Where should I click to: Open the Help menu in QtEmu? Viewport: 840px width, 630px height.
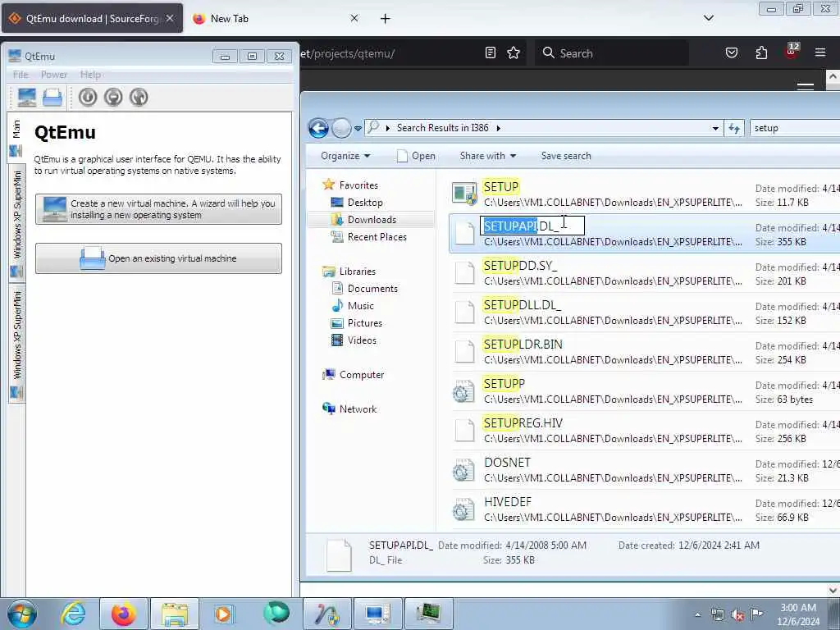90,75
